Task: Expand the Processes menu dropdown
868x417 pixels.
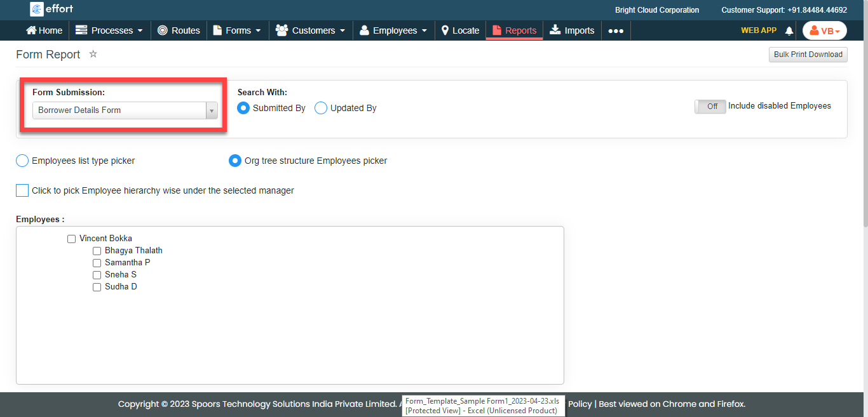Action: tap(109, 30)
